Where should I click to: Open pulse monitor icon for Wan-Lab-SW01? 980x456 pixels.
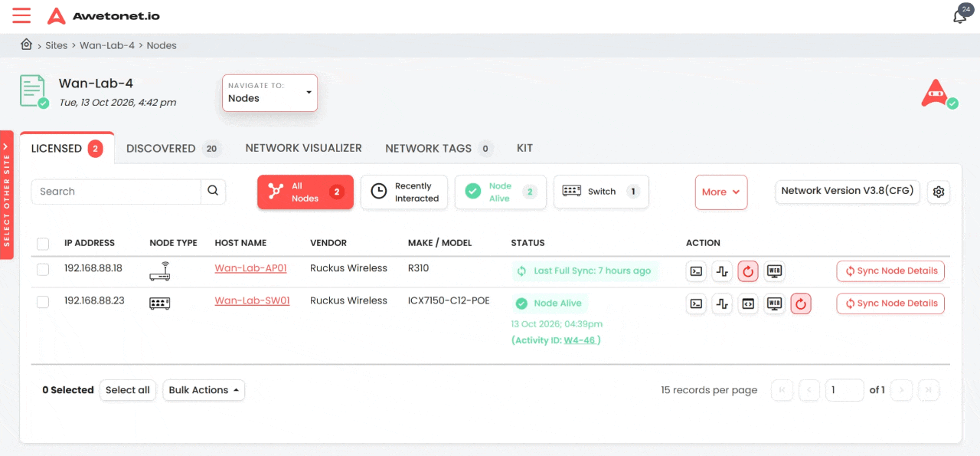(722, 303)
